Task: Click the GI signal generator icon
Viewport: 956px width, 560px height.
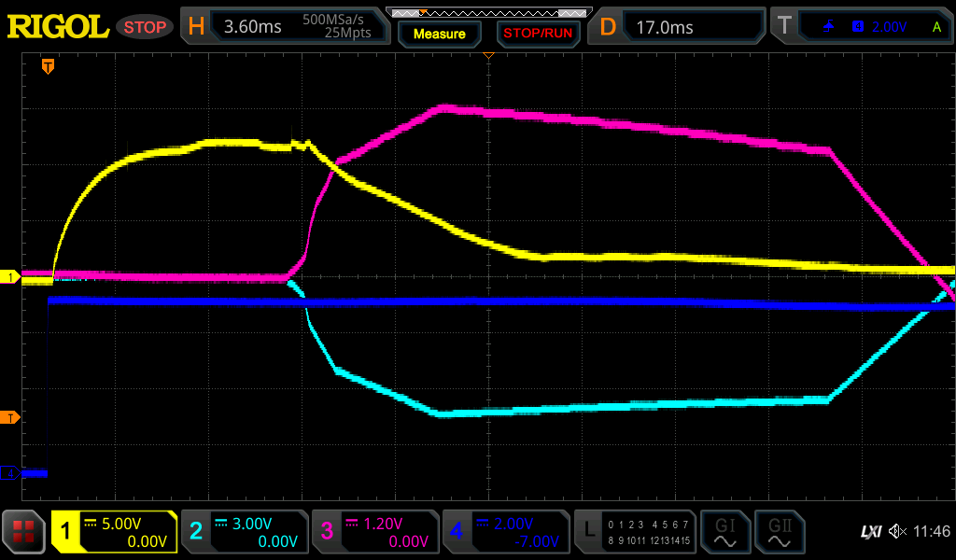Action: [x=724, y=532]
